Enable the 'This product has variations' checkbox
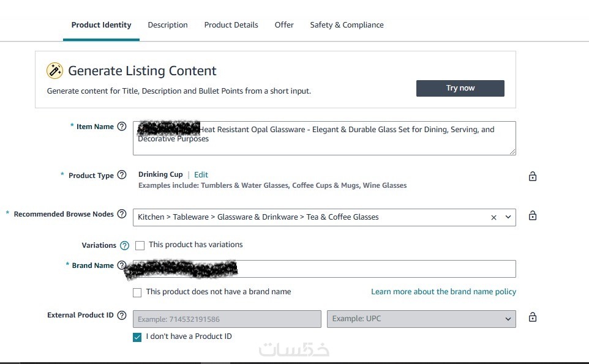 click(x=140, y=245)
